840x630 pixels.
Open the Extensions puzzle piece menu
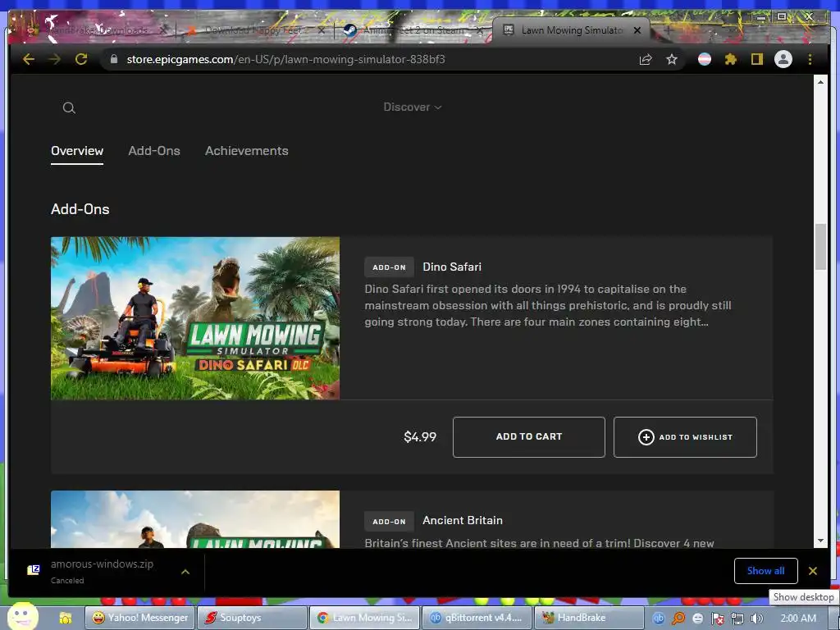(x=731, y=59)
